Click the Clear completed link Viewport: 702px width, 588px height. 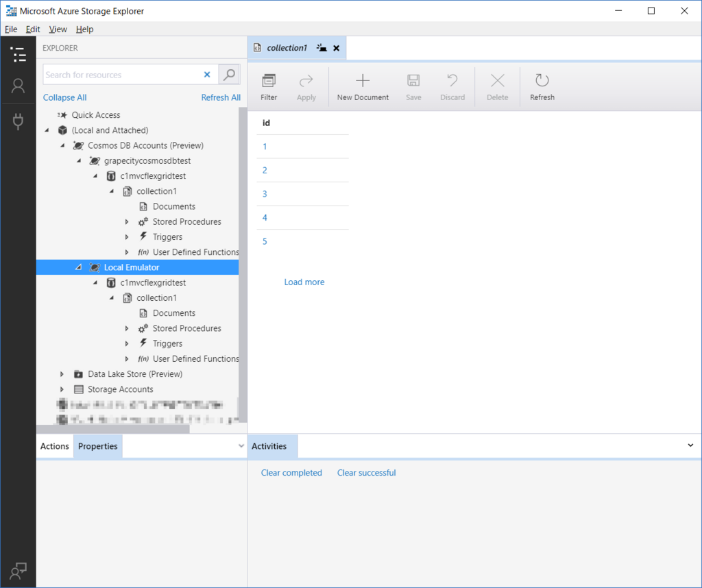click(x=291, y=473)
